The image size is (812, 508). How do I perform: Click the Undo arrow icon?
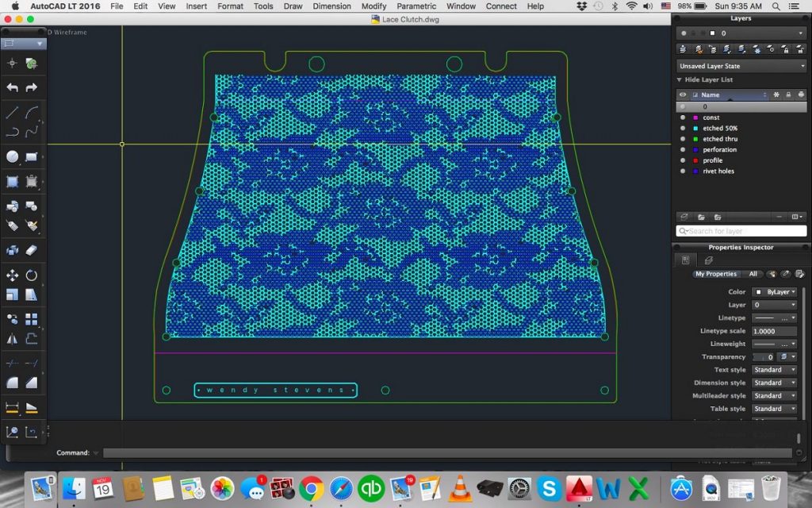[x=11, y=87]
